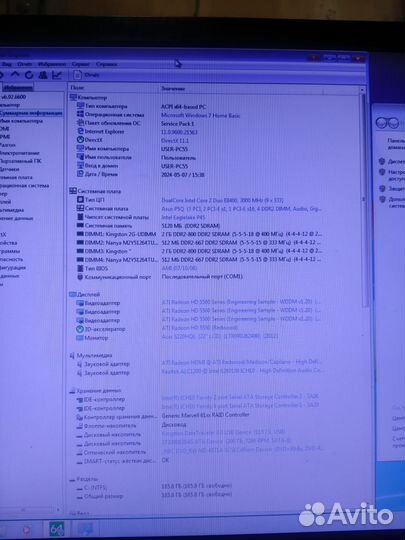
Task: Select Электропитание in the left tree
Action: [20, 153]
